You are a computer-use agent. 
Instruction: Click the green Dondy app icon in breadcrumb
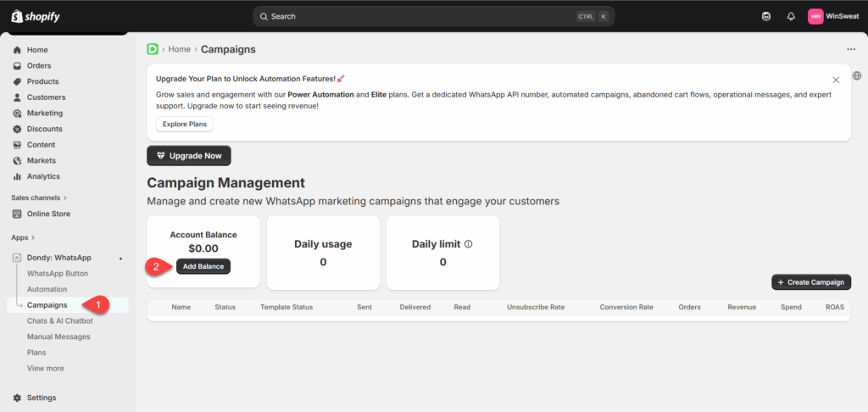(x=153, y=49)
